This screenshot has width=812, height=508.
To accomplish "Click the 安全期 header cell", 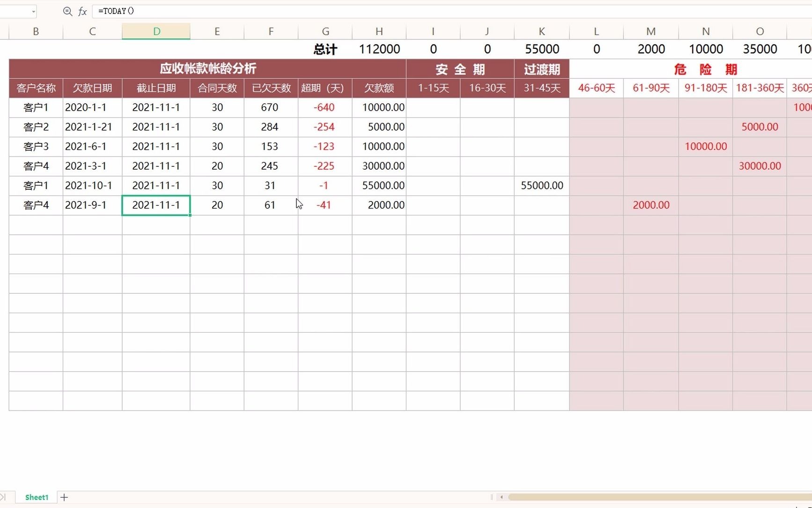I will click(x=460, y=69).
